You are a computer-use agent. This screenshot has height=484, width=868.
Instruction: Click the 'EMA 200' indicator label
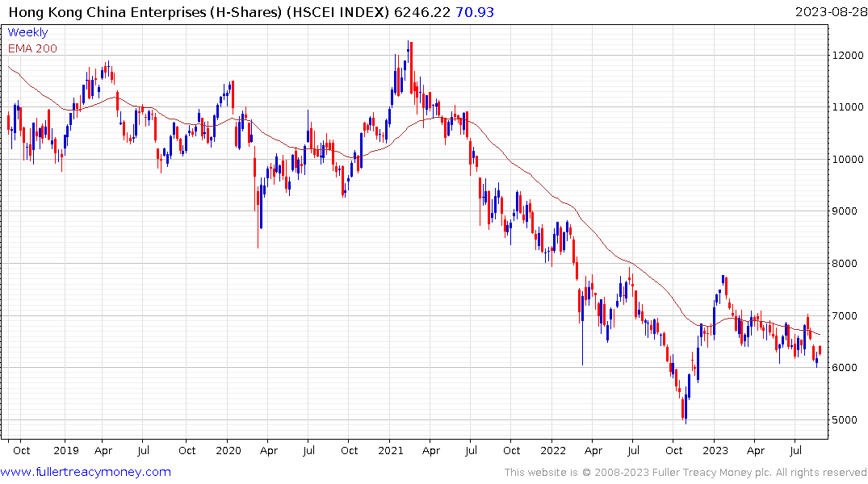32,48
